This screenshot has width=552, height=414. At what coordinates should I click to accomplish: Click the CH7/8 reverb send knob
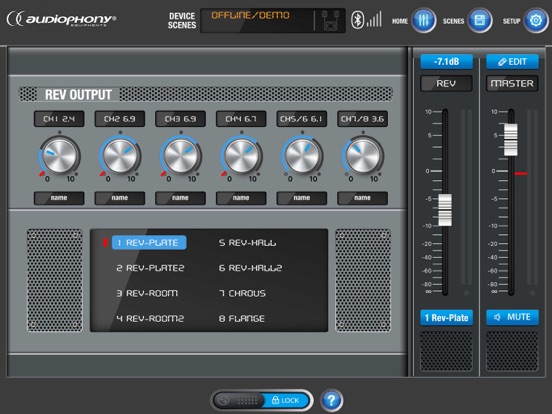tap(363, 155)
